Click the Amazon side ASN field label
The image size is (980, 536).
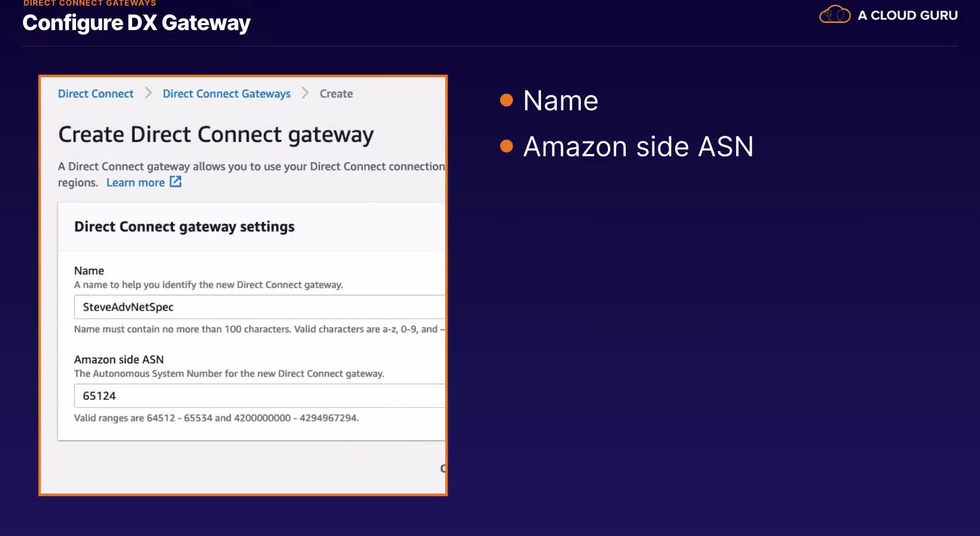119,359
